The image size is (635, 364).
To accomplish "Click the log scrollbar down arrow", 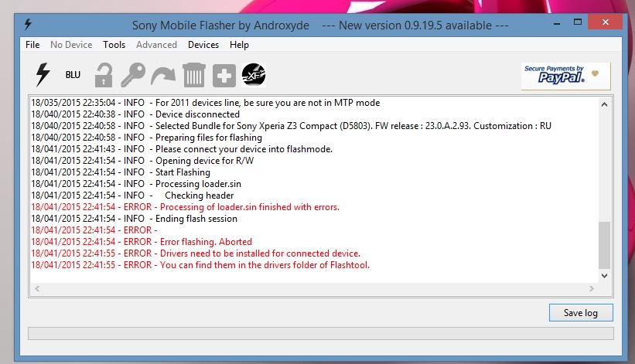I will point(604,276).
